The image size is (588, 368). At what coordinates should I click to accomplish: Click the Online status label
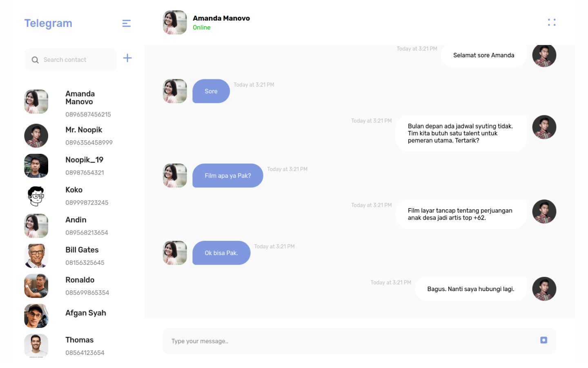tap(202, 27)
